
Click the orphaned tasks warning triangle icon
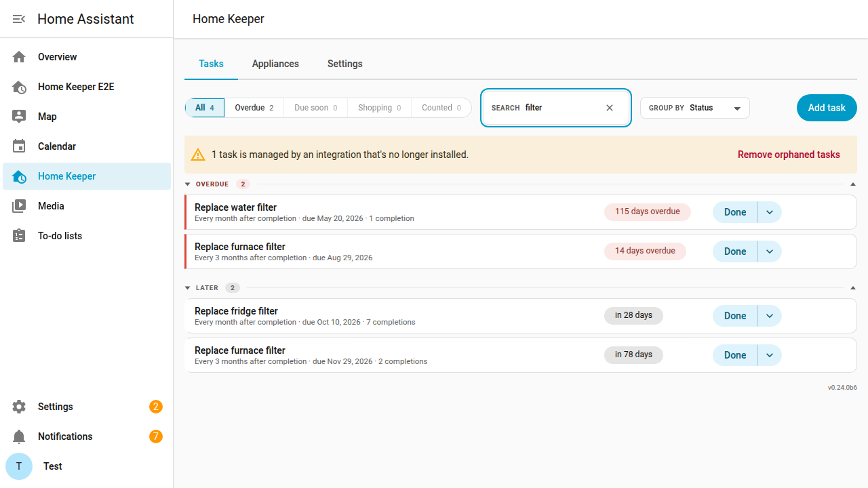point(198,155)
